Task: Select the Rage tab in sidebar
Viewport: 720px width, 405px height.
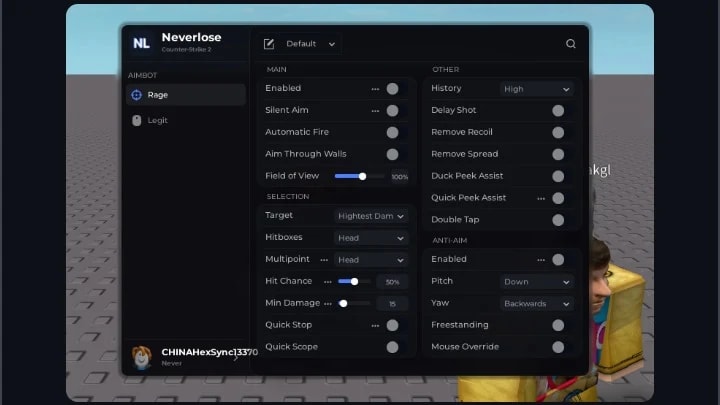Action: pyautogui.click(x=186, y=95)
